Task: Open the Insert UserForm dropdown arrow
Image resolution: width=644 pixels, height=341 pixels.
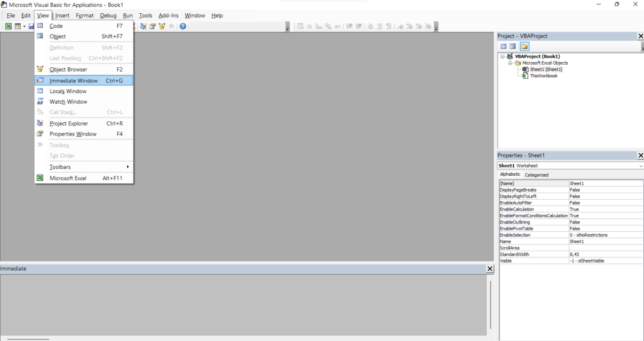Action: (x=25, y=26)
